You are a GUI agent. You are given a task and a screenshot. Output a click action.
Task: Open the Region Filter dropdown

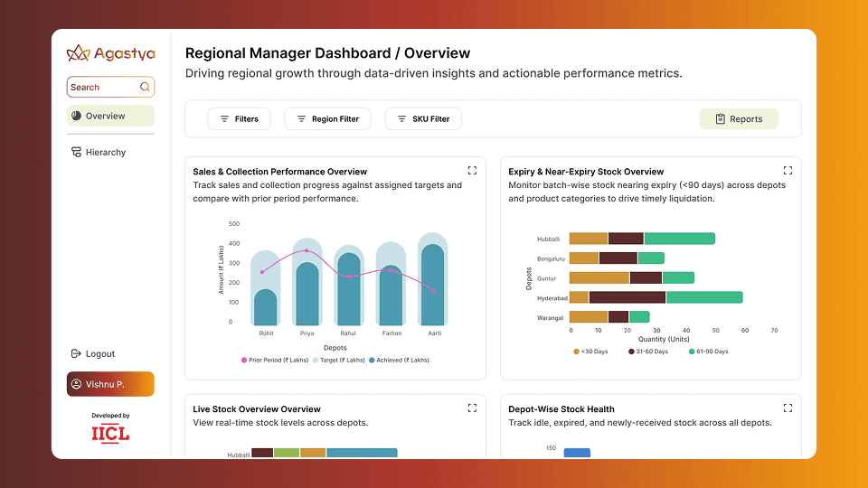(327, 119)
